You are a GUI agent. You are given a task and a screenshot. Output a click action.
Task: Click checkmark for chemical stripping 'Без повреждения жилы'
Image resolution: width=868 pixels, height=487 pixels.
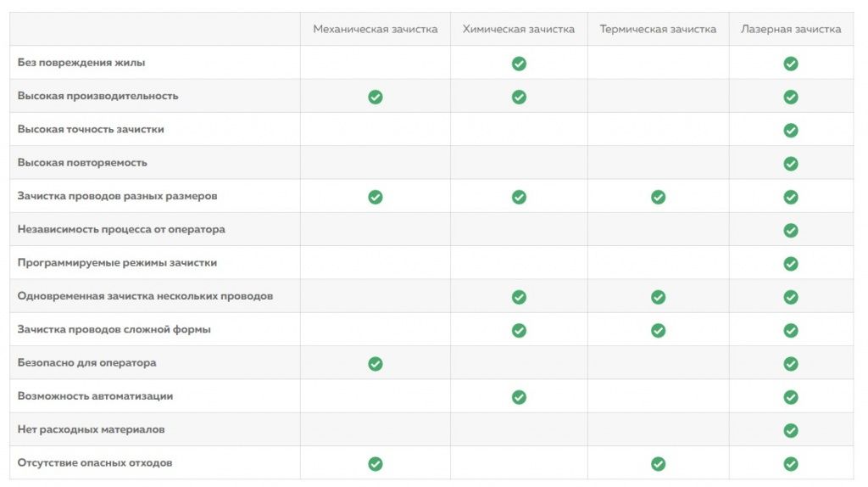pyautogui.click(x=519, y=64)
